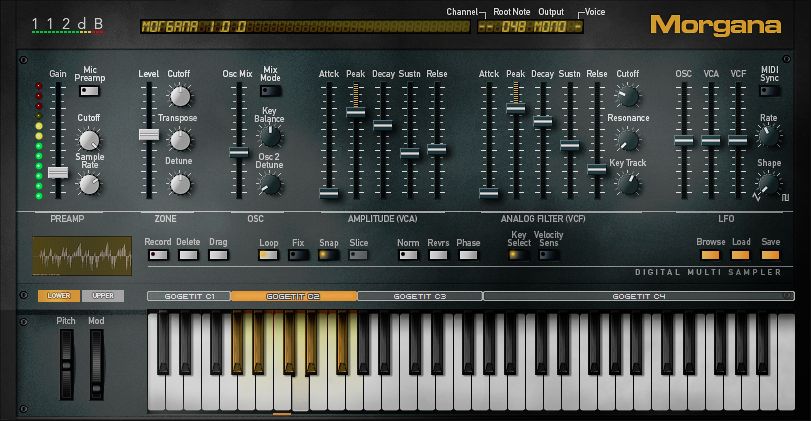811x421 pixels.
Task: Click the Resonance knob
Action: coord(628,140)
